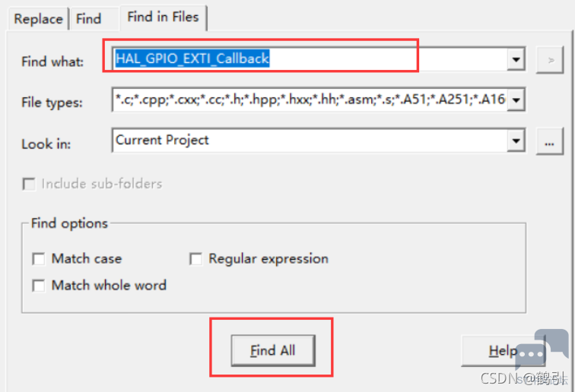Click the Find All button

click(x=273, y=351)
